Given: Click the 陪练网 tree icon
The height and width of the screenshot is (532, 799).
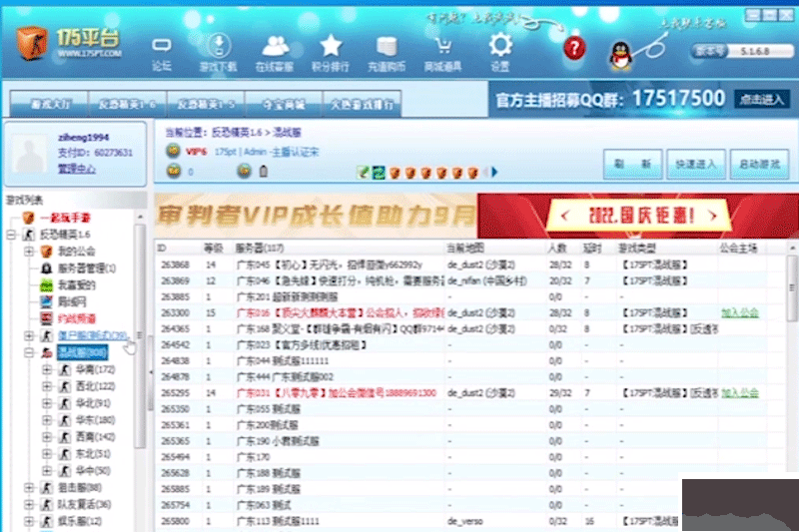Looking at the screenshot, I should pos(46,301).
